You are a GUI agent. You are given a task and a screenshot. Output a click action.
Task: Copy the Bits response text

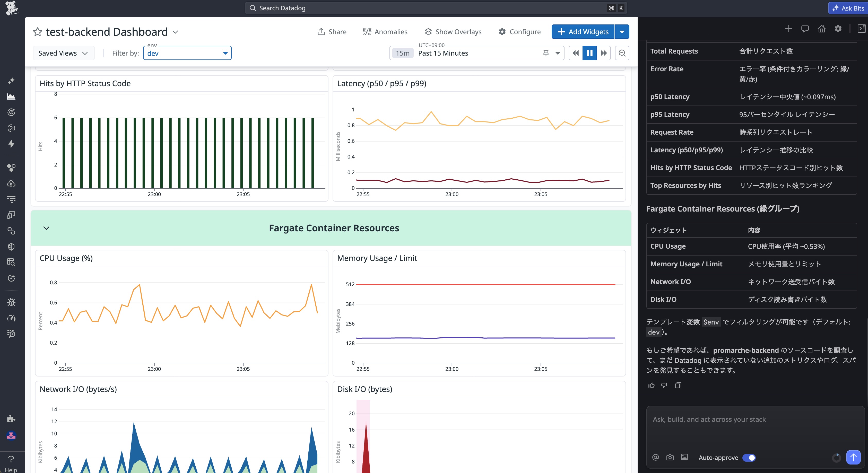tap(678, 385)
